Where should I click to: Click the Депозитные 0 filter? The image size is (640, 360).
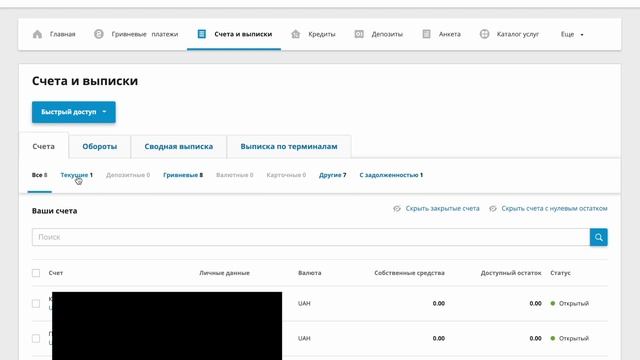coord(128,175)
